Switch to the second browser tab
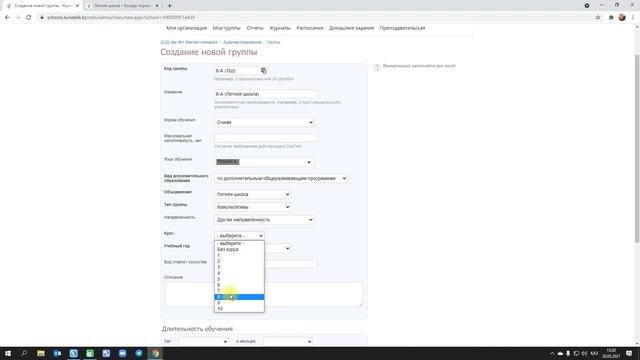This screenshot has width=640, height=360. (x=122, y=6)
